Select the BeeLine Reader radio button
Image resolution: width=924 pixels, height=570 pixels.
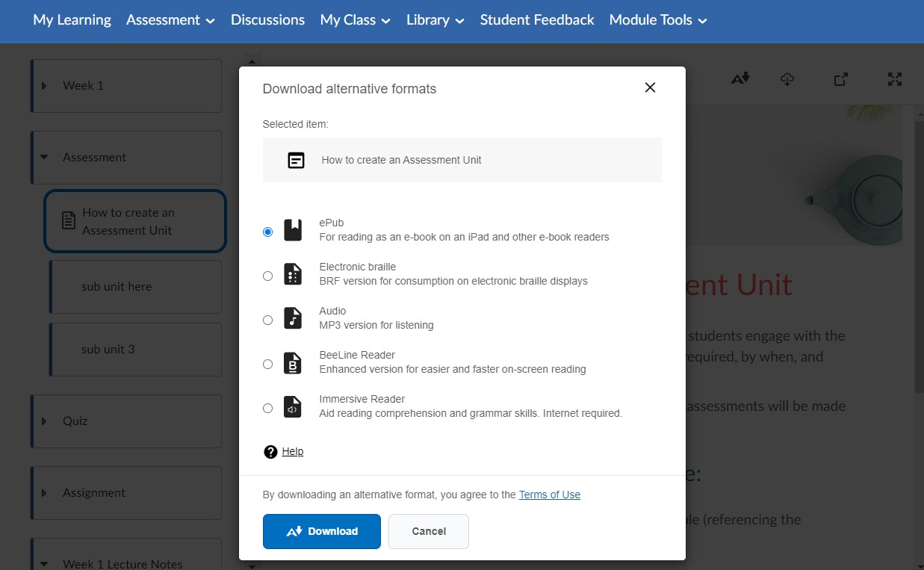268,365
